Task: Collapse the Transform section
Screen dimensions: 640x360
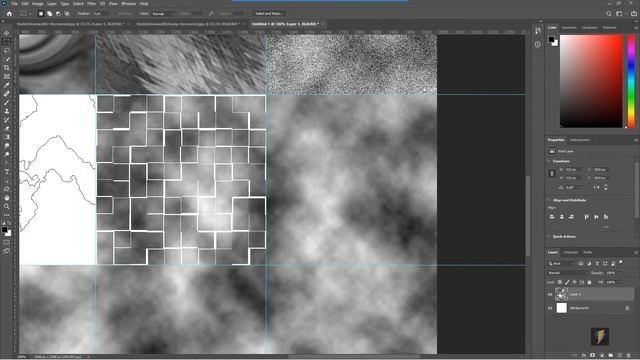Action: click(x=549, y=161)
